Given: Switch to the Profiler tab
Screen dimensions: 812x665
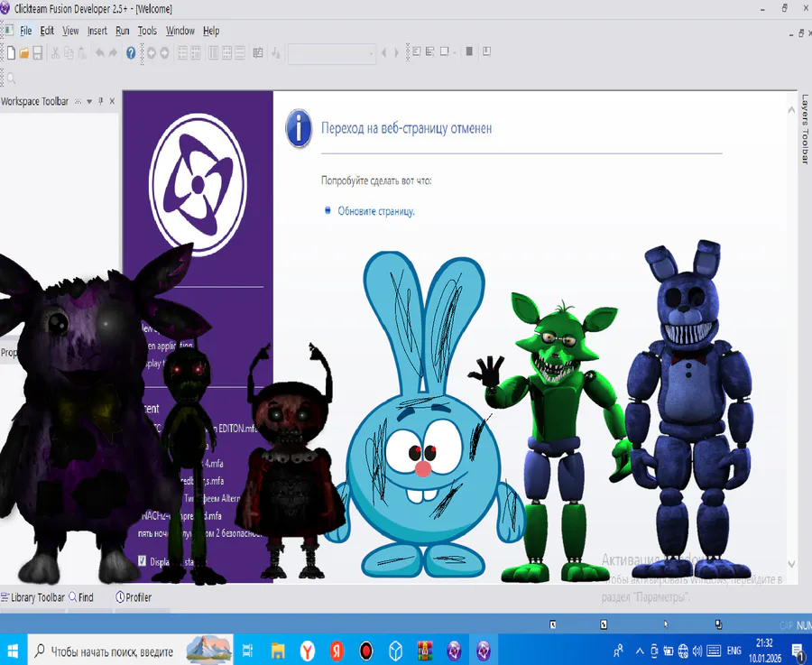Looking at the screenshot, I should click(x=134, y=597).
